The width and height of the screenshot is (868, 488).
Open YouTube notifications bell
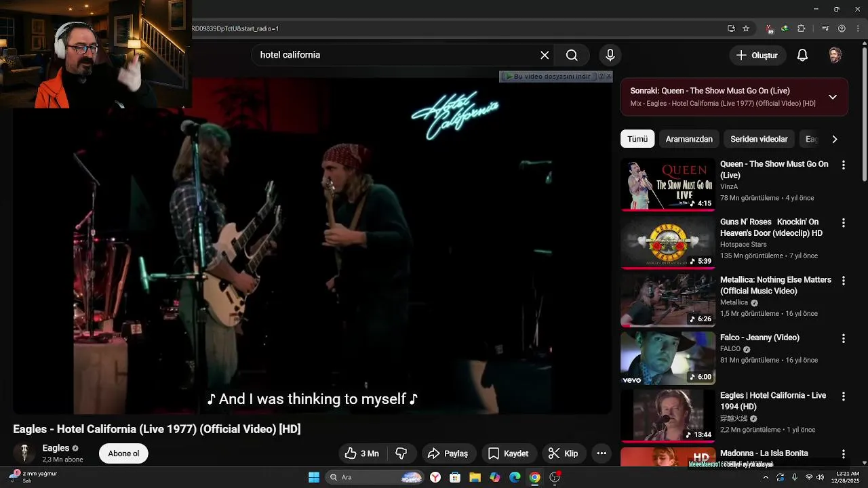click(802, 55)
